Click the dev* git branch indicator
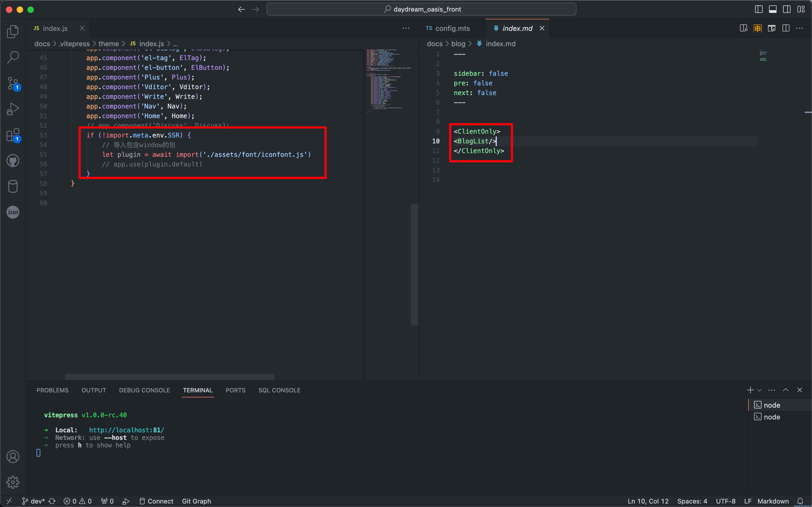 click(x=34, y=501)
